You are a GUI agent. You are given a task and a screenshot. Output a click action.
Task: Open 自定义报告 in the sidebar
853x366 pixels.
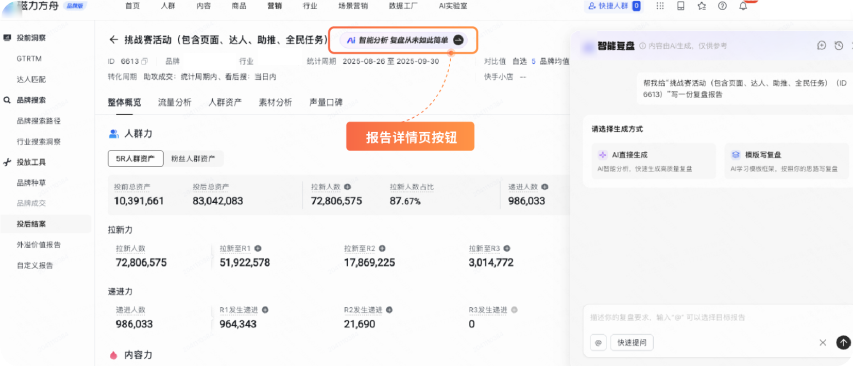(35, 266)
